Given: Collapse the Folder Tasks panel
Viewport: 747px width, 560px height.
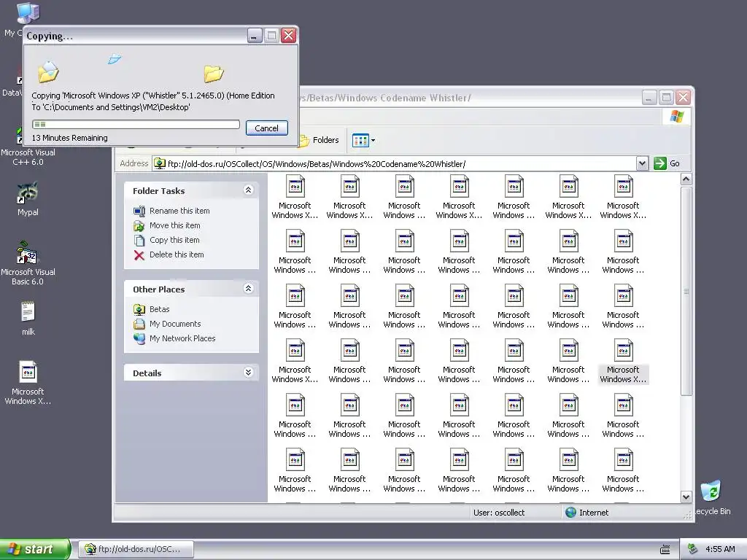Looking at the screenshot, I should 248,190.
